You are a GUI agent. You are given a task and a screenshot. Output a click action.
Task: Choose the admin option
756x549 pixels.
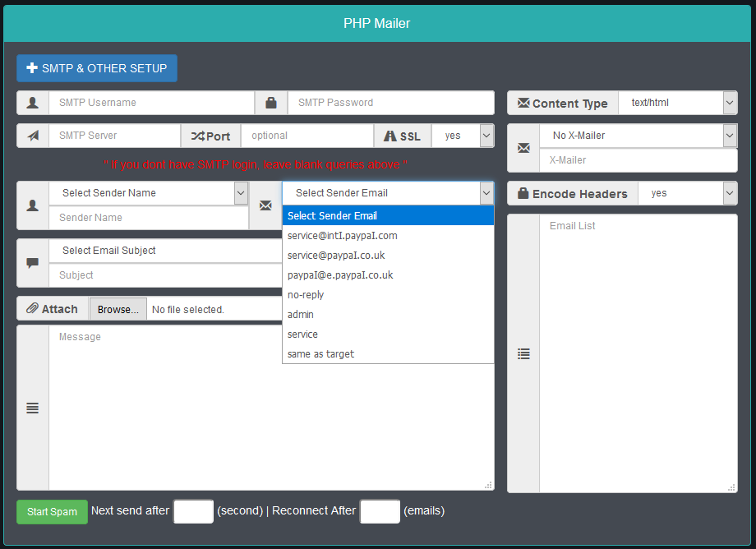388,315
